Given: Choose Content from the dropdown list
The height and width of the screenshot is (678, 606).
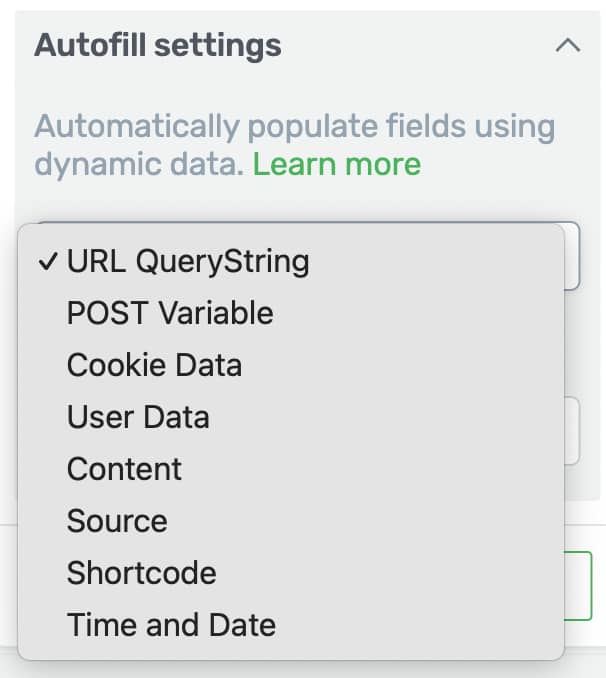Looking at the screenshot, I should tap(291, 469).
